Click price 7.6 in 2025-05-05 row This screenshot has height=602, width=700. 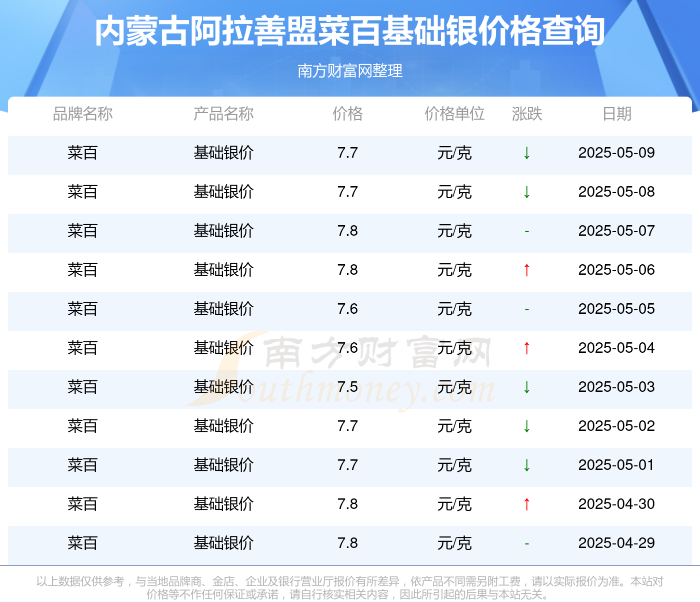coord(347,309)
